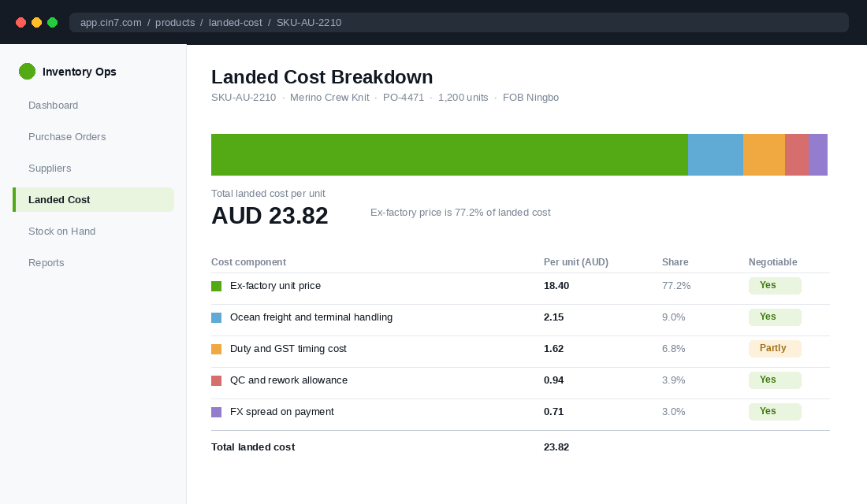Click the Yes badge for Ocean freight row
This screenshot has width=867, height=504.
coord(775,317)
